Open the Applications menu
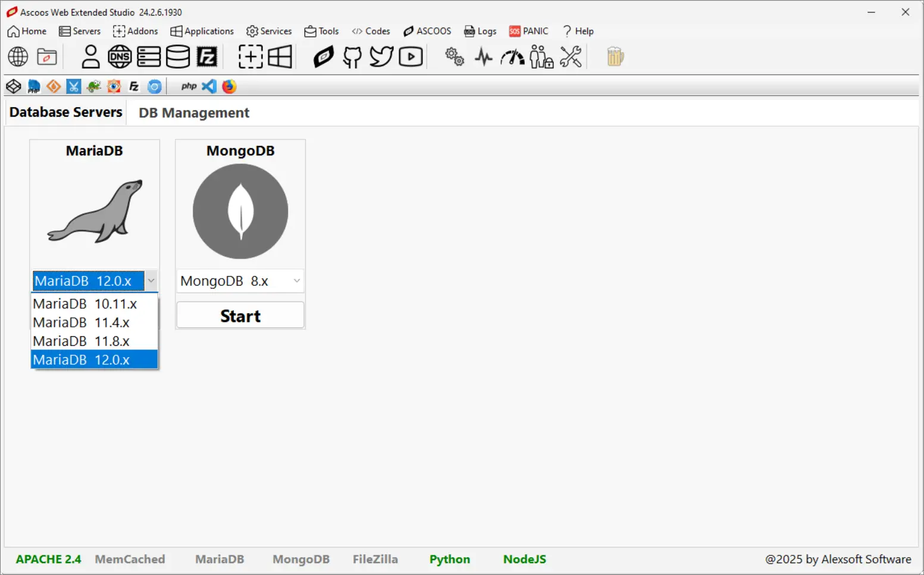 click(x=202, y=31)
